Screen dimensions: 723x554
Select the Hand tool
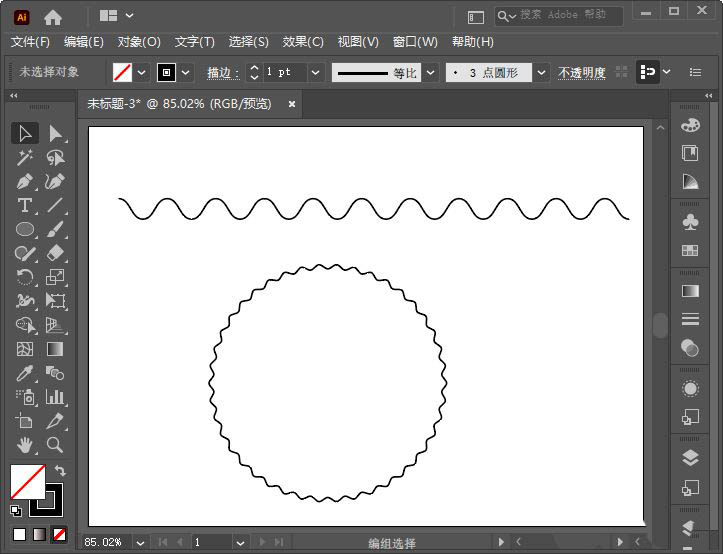pyautogui.click(x=25, y=445)
